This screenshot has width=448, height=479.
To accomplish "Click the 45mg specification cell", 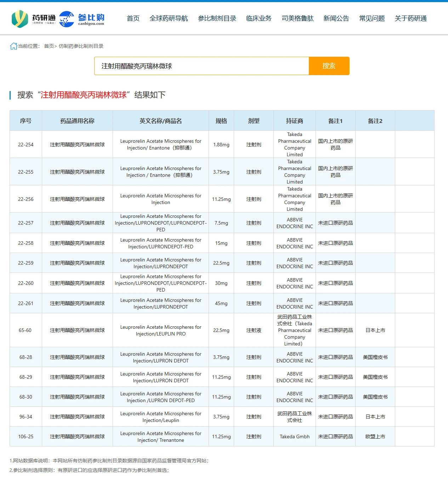I will pos(221,303).
